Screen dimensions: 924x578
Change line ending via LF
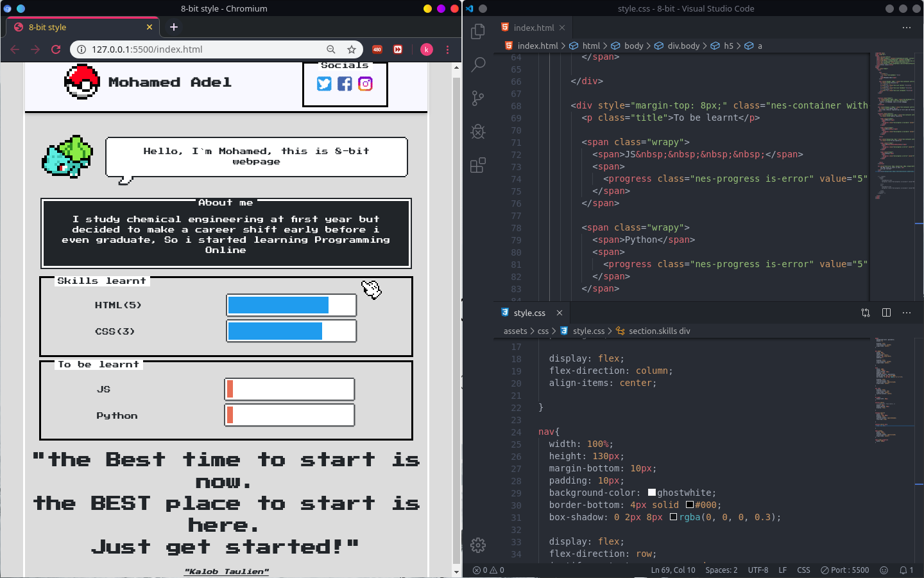[x=783, y=570]
